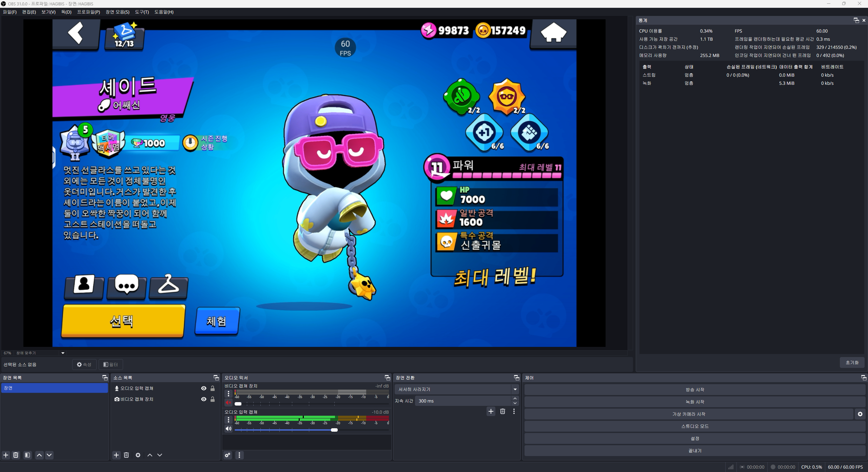Screen dimensions: 868x472
Task: Open three-dot options for 비디오 캡쳐 장치 audio channel
Action: click(x=229, y=393)
